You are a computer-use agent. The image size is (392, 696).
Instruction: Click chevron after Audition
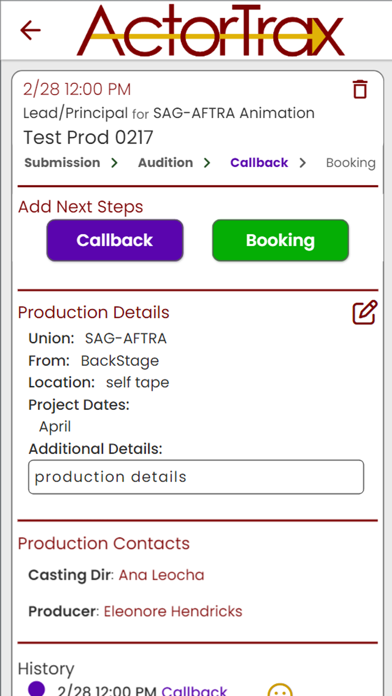tap(207, 163)
